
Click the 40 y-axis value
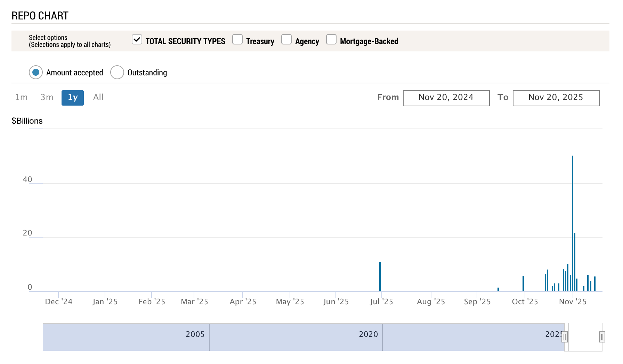point(27,179)
